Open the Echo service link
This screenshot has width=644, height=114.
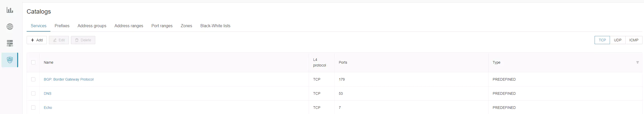(48, 108)
